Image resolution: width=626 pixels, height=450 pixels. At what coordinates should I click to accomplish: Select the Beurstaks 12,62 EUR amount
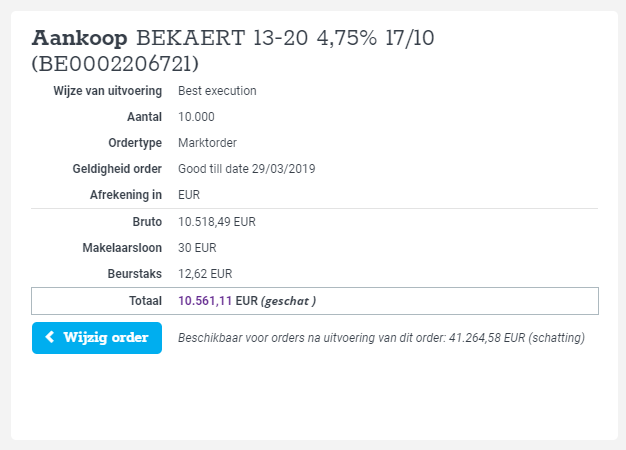[x=205, y=274]
